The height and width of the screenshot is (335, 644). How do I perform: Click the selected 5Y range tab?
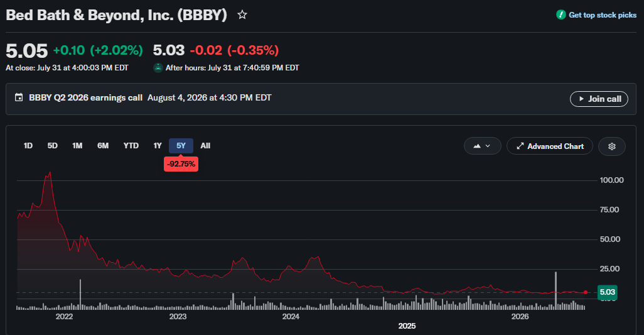click(181, 146)
